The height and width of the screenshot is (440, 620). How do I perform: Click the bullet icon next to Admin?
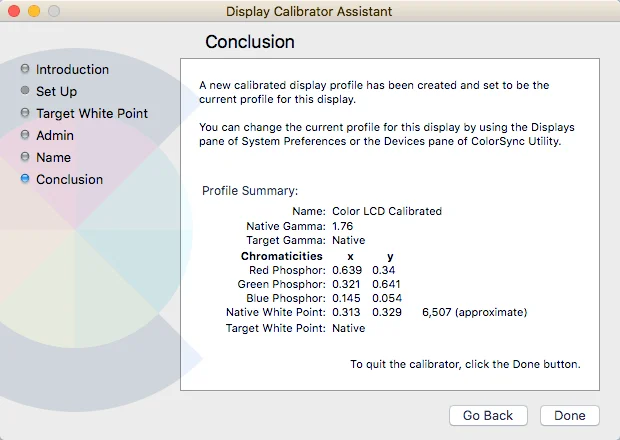(x=25, y=136)
